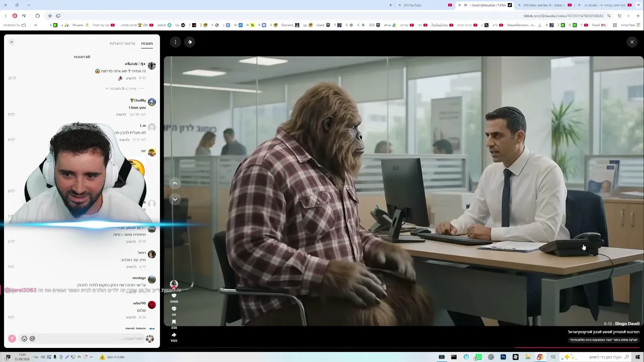Expand the 'צפייה ב-5 תשובות' replies

[123, 88]
